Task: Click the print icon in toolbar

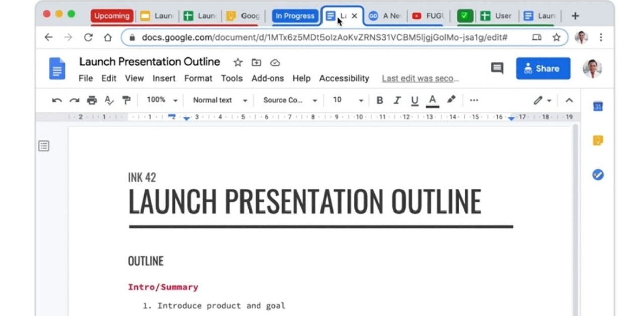Action: 92,100
